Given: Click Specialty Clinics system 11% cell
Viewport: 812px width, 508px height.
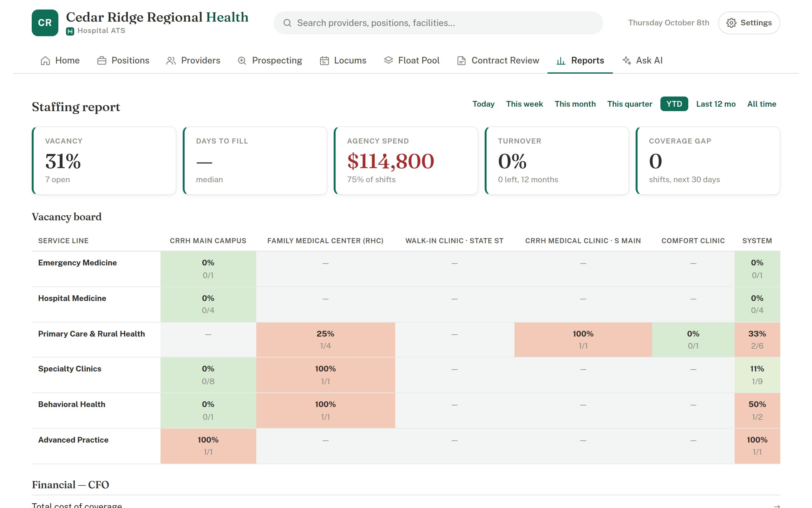Looking at the screenshot, I should [x=757, y=375].
